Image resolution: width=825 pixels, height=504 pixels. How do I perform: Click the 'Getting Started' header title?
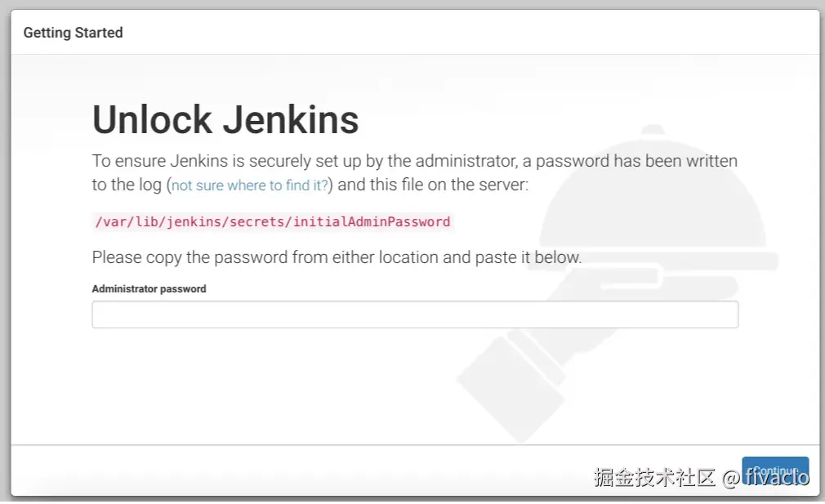pyautogui.click(x=73, y=33)
